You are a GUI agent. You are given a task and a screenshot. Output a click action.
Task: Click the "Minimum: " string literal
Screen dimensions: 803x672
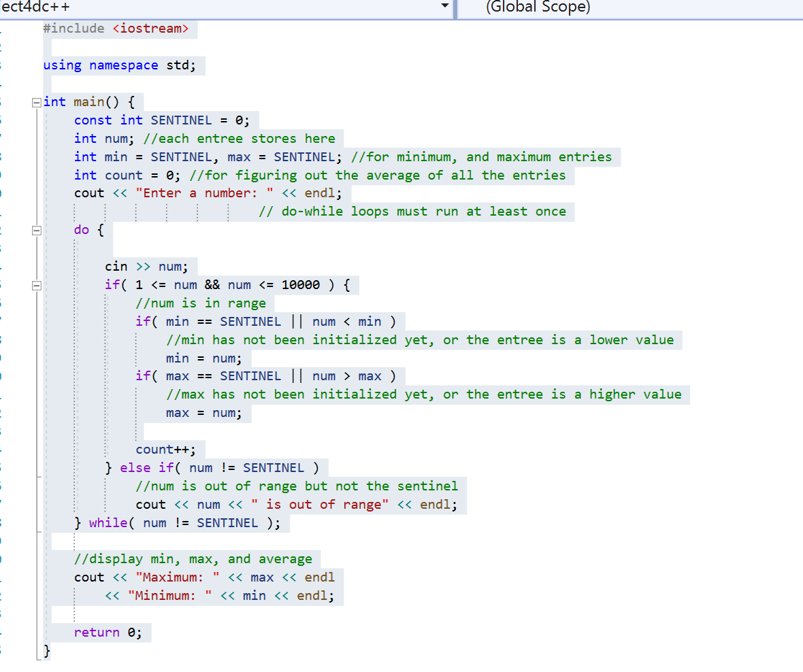[170, 597]
